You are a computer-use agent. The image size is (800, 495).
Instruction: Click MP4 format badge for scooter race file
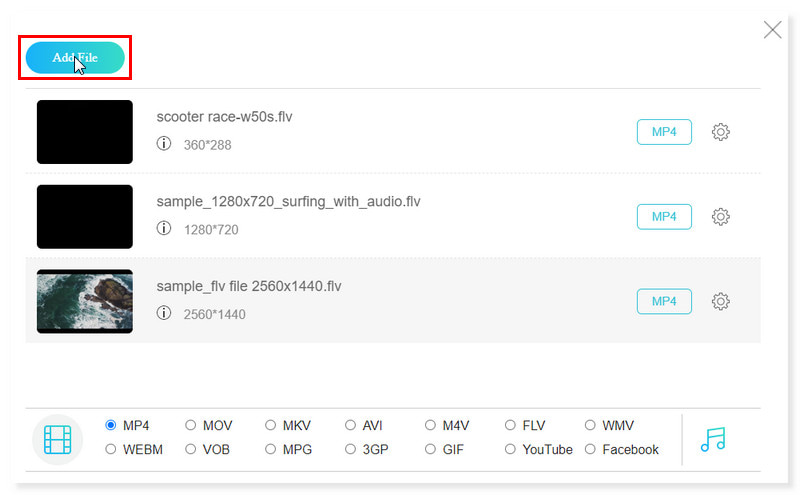(664, 132)
